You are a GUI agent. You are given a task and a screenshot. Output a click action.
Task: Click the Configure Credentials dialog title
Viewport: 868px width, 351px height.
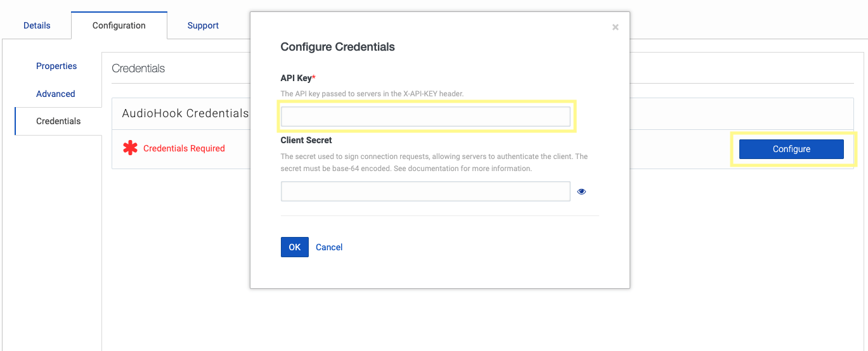(x=337, y=47)
